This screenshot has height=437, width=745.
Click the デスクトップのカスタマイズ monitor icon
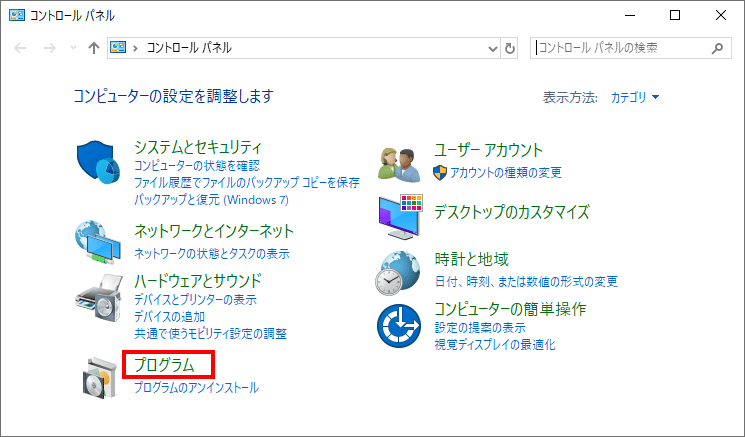(401, 217)
